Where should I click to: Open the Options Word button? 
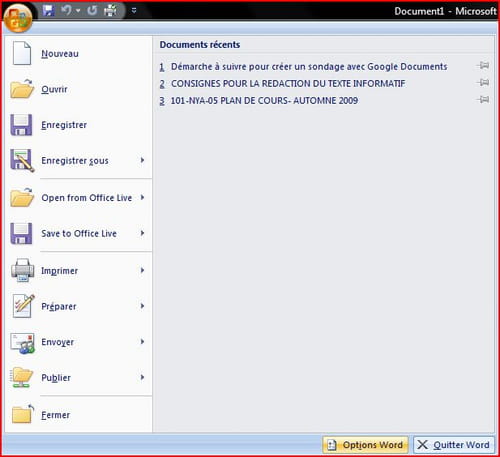[x=365, y=445]
